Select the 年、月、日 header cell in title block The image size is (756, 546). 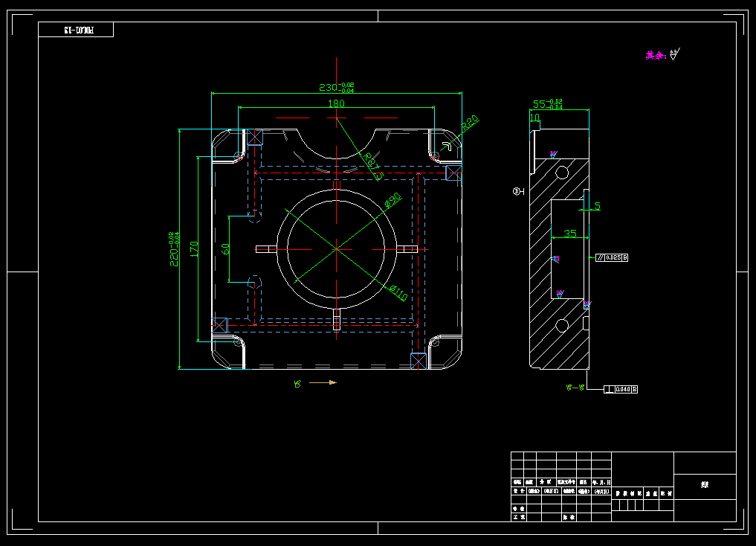pos(601,482)
